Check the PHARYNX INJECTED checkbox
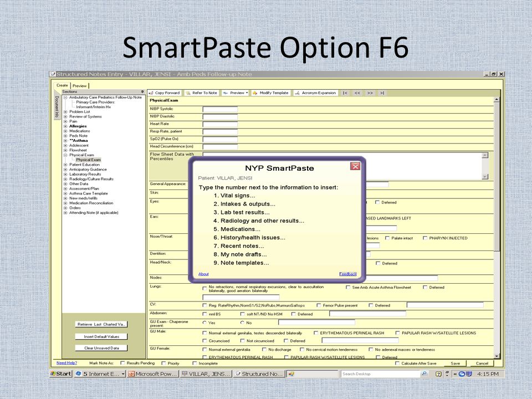This screenshot has height=399, width=532. pos(425,238)
